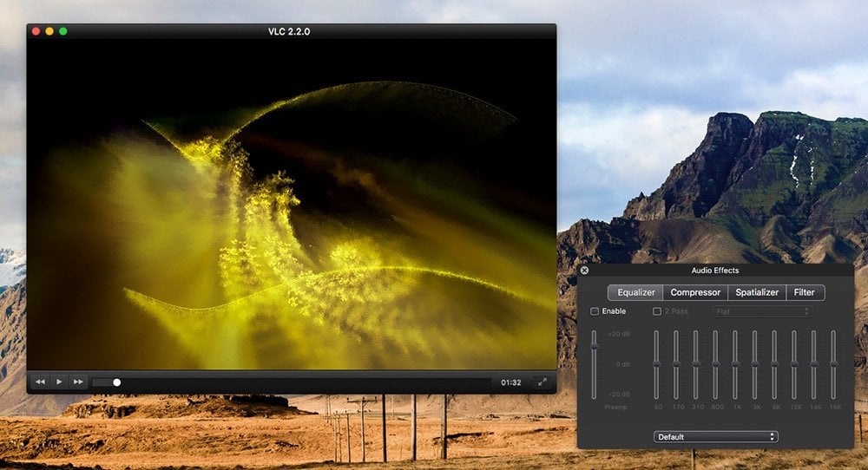The height and width of the screenshot is (470, 868).
Task: Toggle fullscreen mode in the VLC player
Action: [x=542, y=382]
